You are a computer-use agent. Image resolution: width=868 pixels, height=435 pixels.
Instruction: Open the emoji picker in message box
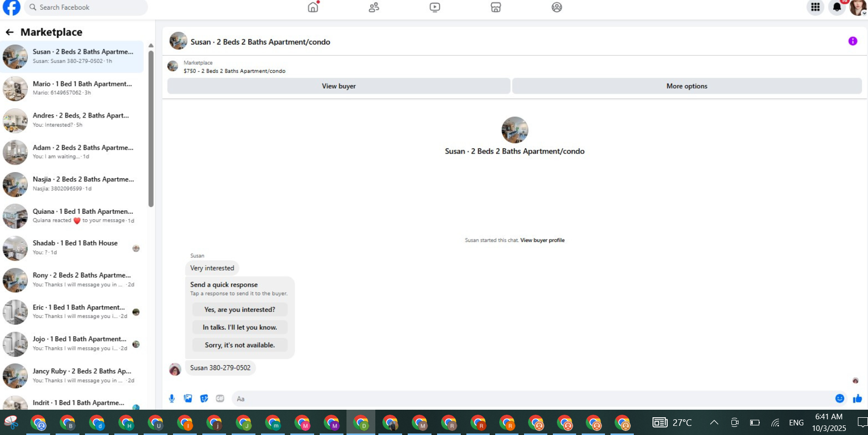click(x=840, y=399)
